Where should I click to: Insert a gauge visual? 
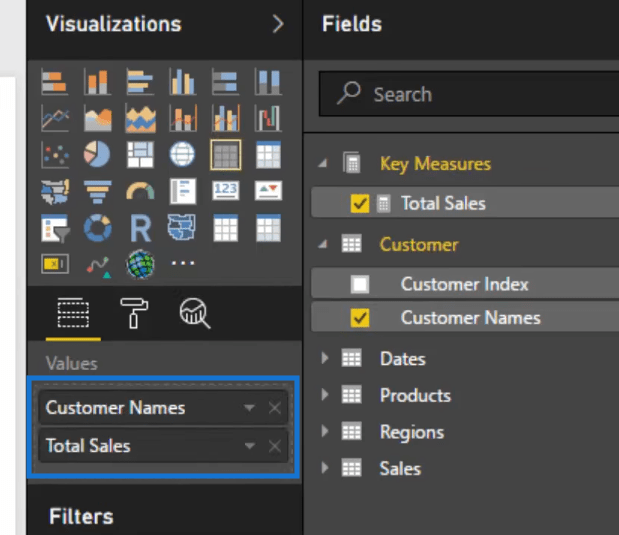coord(140,191)
